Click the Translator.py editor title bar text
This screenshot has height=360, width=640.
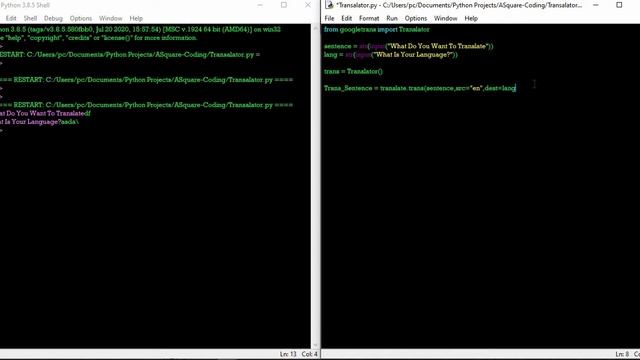[459, 5]
